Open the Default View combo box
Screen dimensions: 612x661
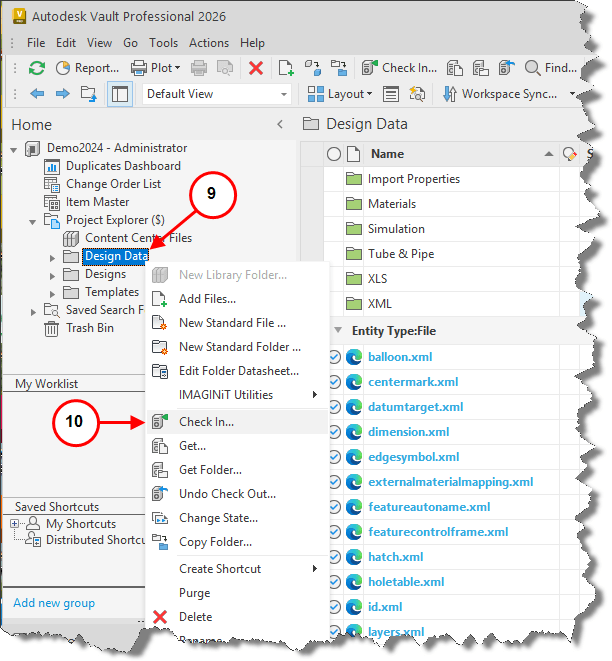tap(217, 94)
